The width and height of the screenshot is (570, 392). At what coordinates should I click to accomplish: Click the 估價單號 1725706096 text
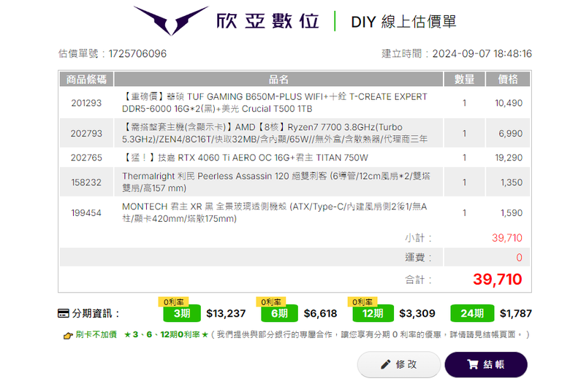113,54
